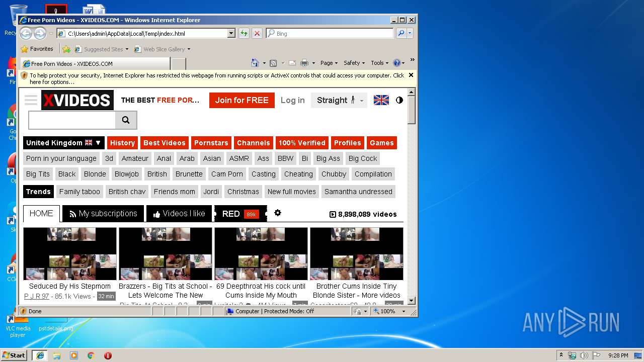Click the RSS Feeds icon in the command bar

click(x=273, y=63)
